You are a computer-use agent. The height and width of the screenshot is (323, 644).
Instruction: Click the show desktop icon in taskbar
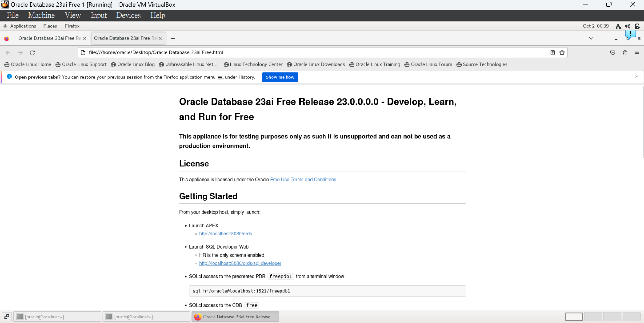click(7, 317)
